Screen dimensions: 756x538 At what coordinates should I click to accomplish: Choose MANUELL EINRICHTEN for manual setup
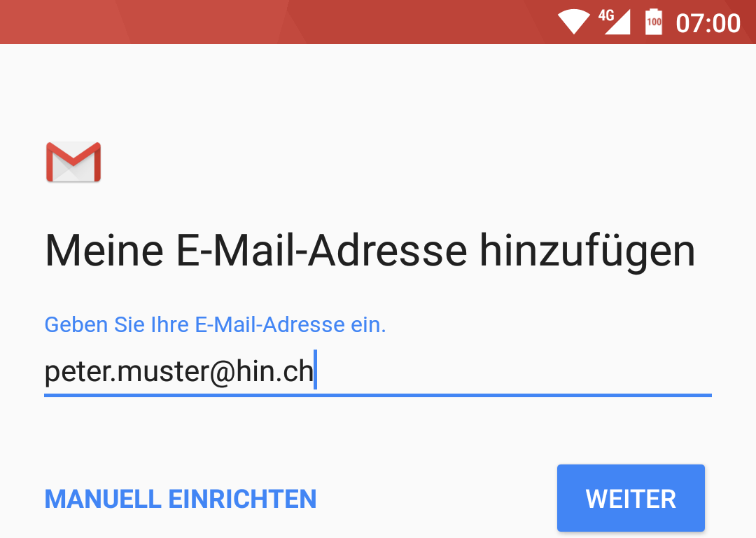pyautogui.click(x=181, y=499)
